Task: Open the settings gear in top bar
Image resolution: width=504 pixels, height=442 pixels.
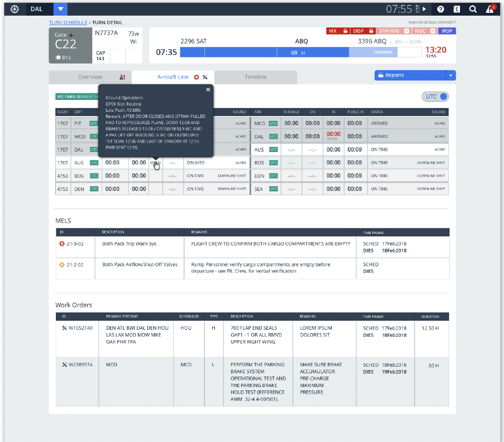Action: [15, 9]
